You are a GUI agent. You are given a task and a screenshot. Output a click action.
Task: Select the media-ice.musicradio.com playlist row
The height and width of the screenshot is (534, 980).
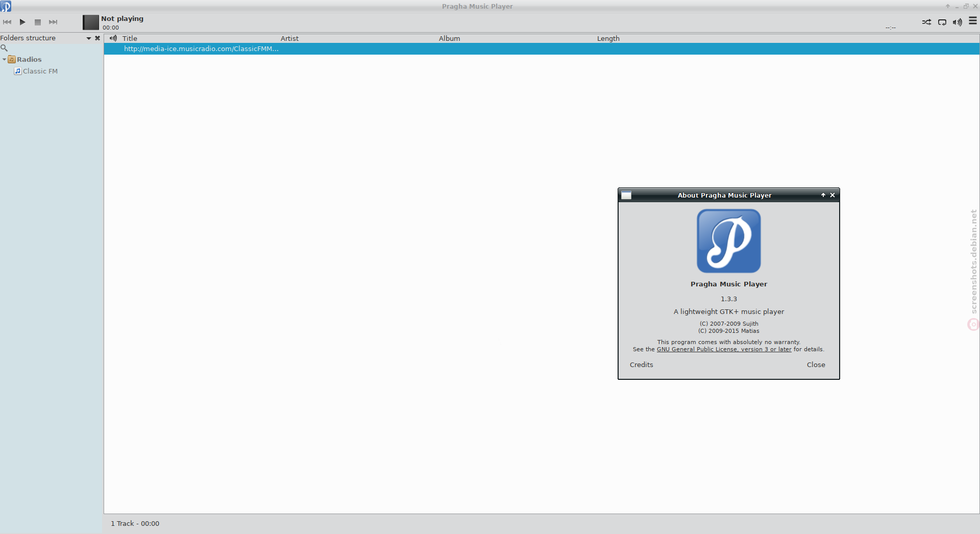[542, 49]
